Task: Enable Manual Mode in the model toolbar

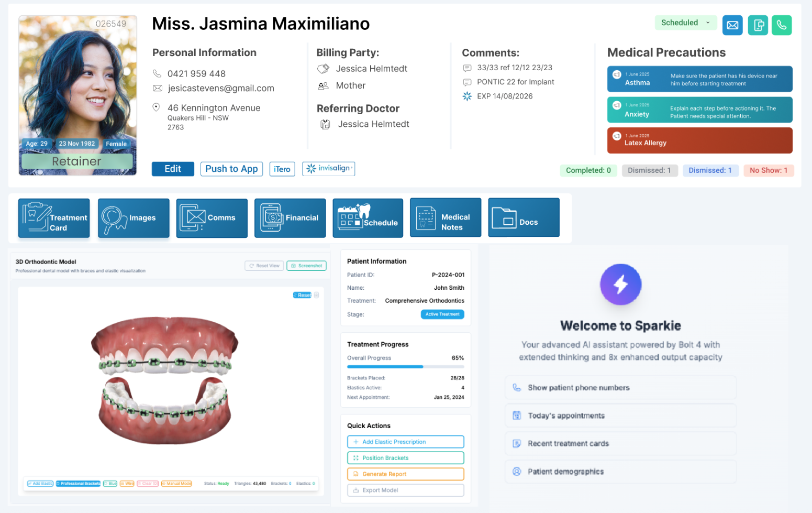Action: (x=176, y=483)
